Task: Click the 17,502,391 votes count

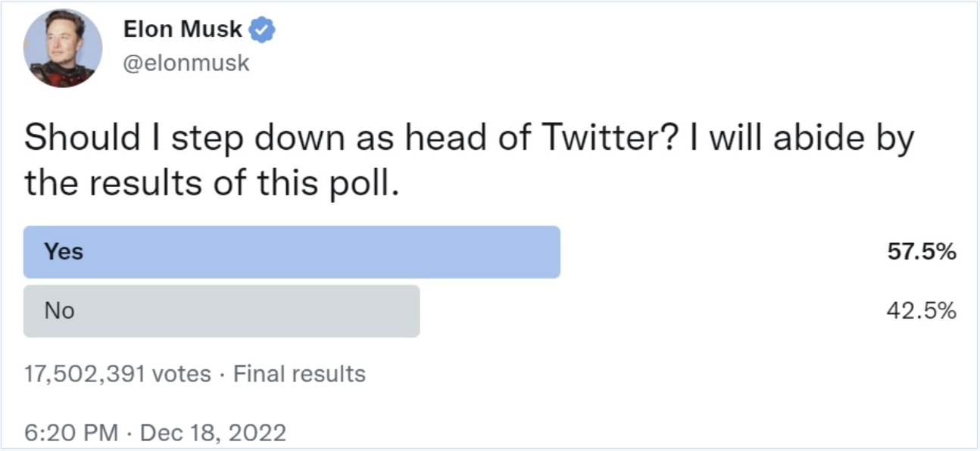Action: (117, 374)
